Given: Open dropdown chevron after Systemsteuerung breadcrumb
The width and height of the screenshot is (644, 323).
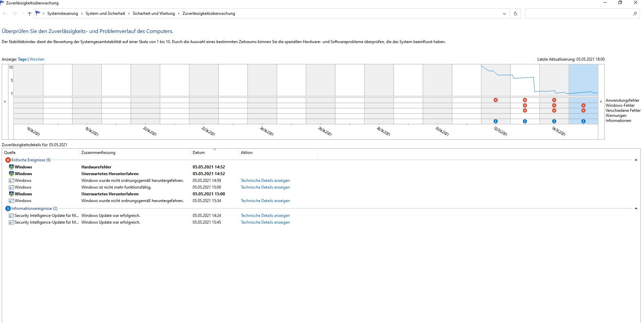Looking at the screenshot, I should 82,13.
